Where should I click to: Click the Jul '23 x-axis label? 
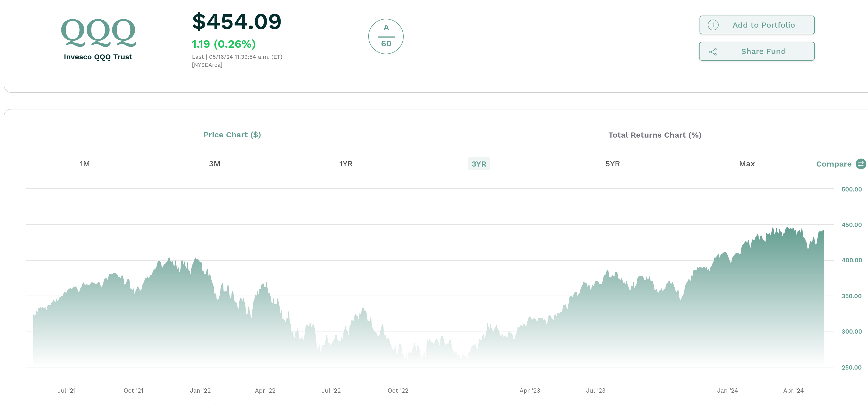click(595, 391)
